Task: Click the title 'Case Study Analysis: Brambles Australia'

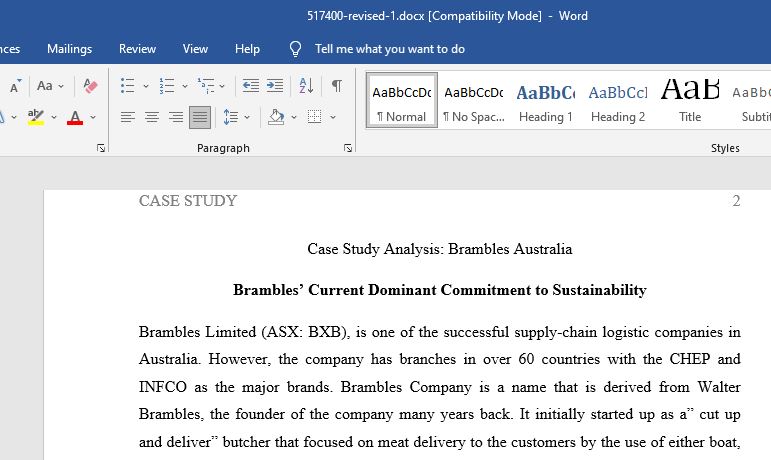Action: [x=440, y=249]
